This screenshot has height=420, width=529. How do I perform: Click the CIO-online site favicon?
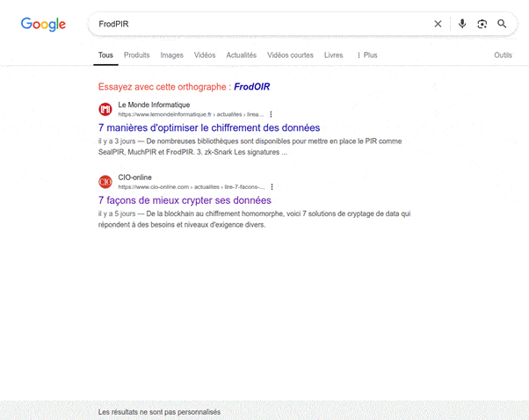(x=105, y=182)
